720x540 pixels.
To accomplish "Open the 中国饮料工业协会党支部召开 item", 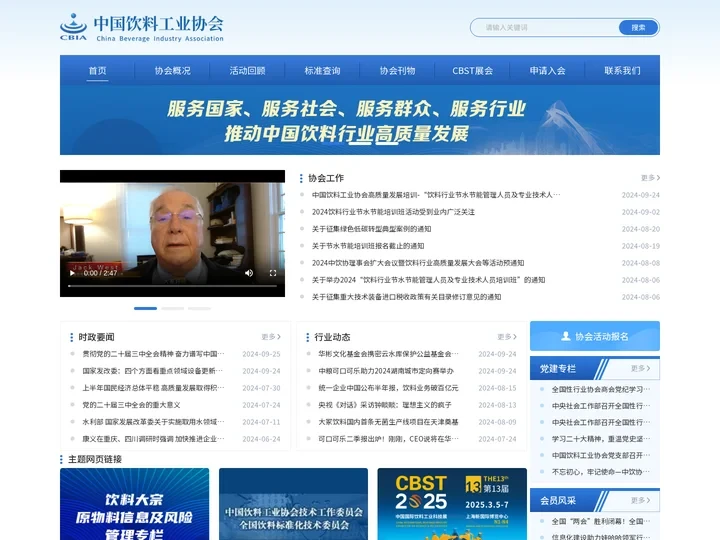I will (601, 456).
